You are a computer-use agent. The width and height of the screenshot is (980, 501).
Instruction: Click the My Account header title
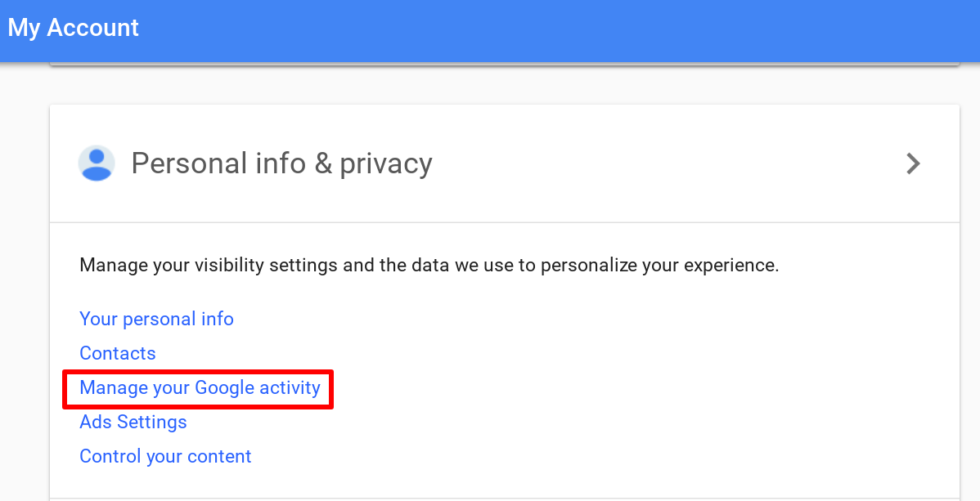click(74, 28)
